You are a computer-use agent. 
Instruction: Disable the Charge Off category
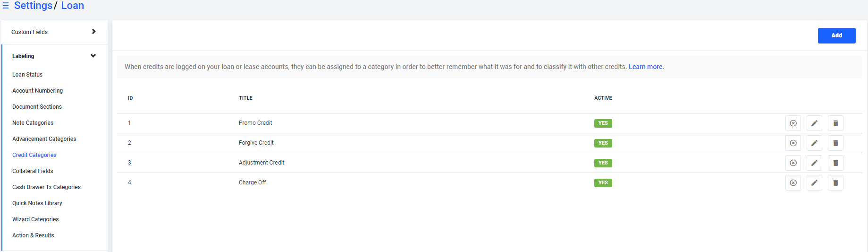[793, 183]
